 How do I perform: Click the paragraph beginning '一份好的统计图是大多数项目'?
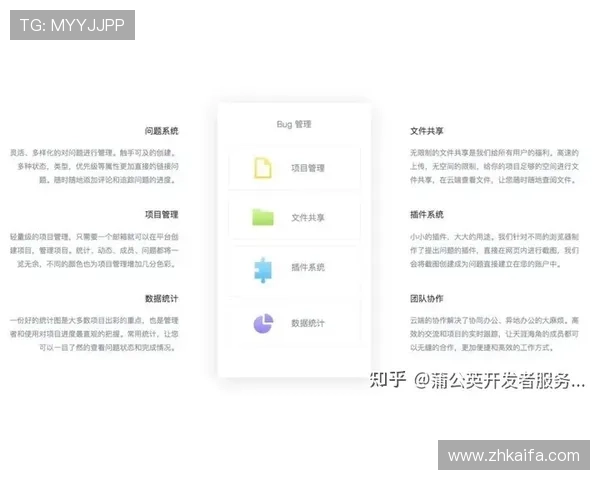[95, 334]
